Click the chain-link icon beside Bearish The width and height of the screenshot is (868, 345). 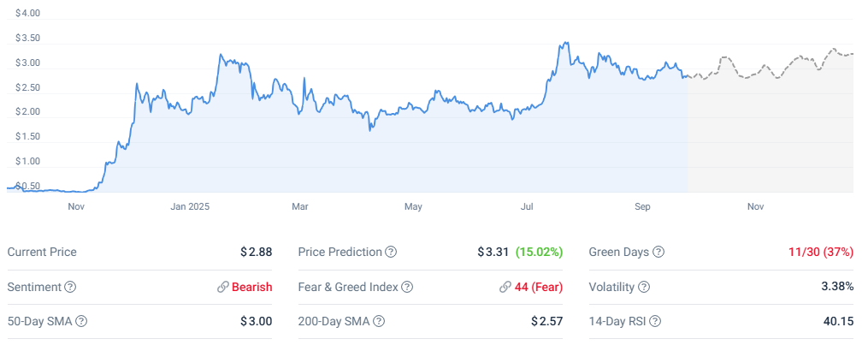pos(223,288)
